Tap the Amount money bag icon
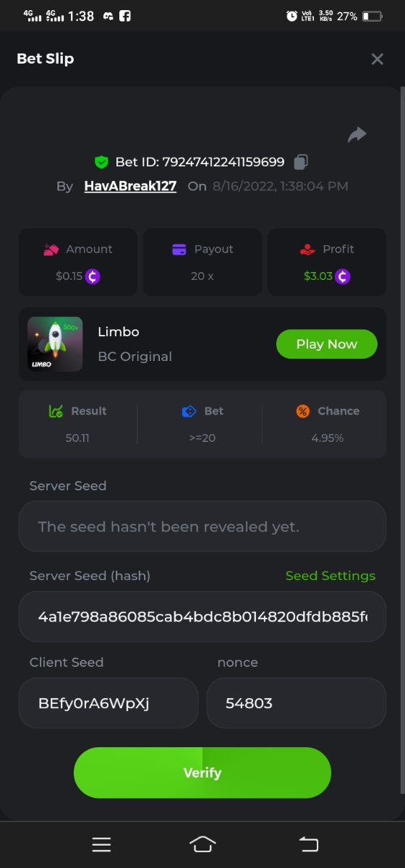 (x=51, y=250)
